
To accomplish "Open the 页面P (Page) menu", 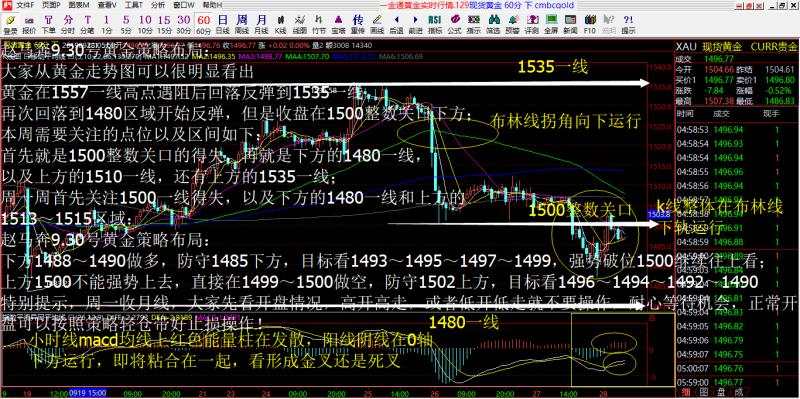I will (51, 5).
